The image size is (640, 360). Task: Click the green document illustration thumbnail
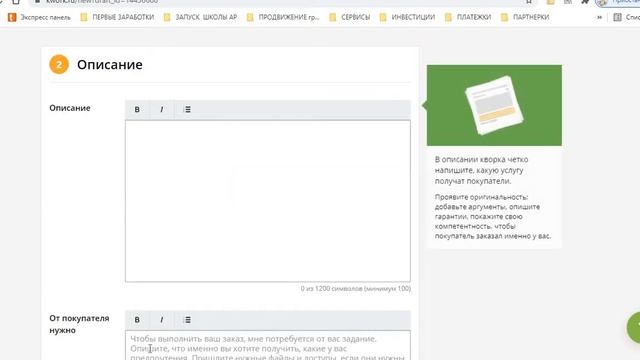click(x=494, y=105)
